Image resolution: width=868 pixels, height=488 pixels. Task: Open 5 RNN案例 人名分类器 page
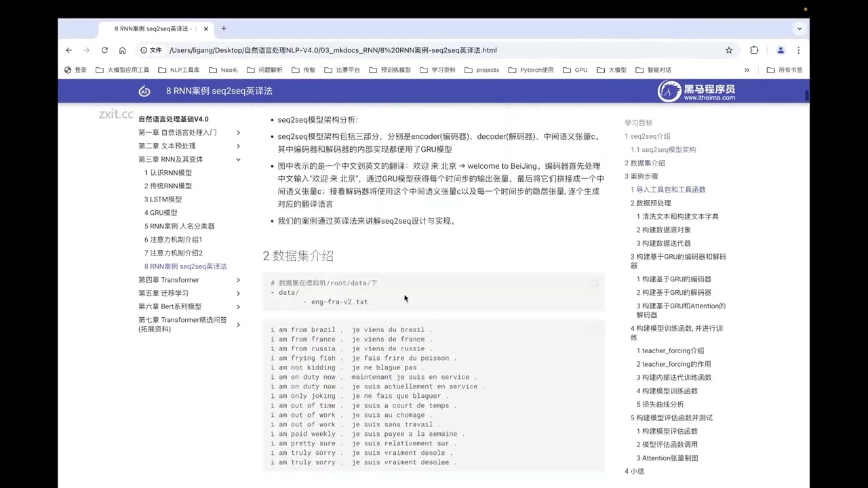179,226
